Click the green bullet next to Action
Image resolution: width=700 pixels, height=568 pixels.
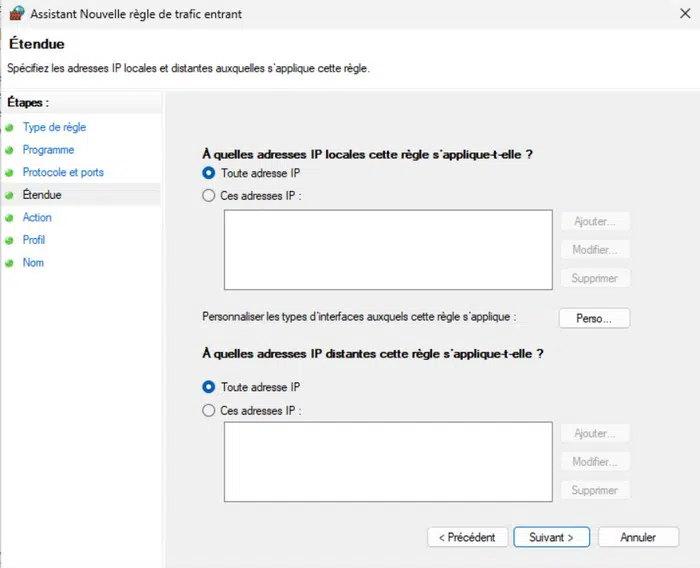pos(9,218)
